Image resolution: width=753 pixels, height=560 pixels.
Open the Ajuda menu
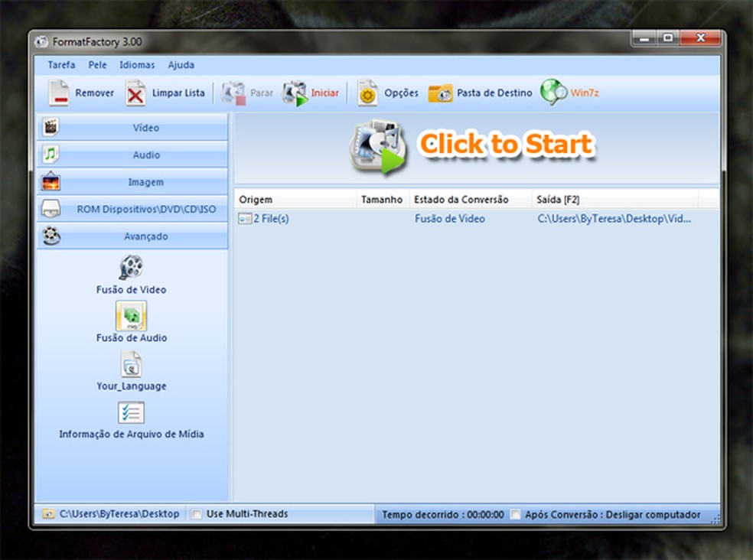click(x=181, y=65)
